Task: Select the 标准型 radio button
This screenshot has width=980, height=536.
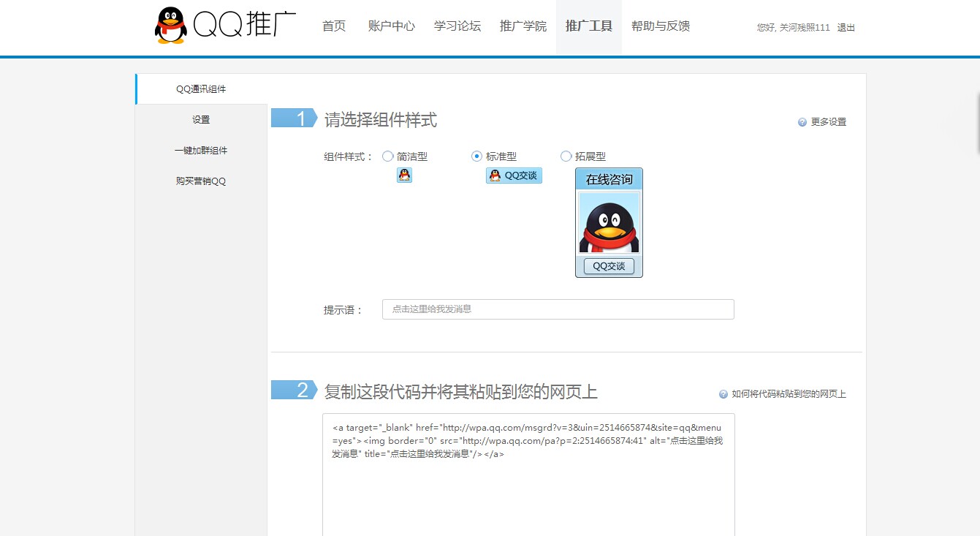Action: [x=477, y=156]
